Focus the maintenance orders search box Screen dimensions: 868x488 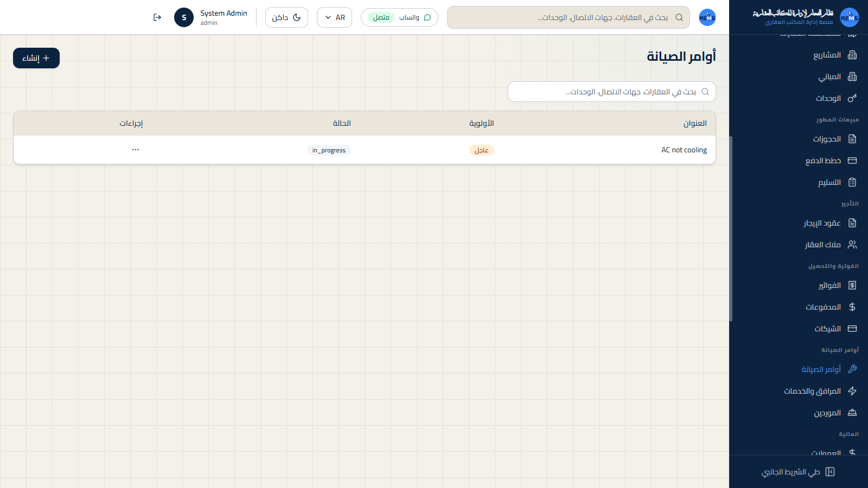point(612,92)
